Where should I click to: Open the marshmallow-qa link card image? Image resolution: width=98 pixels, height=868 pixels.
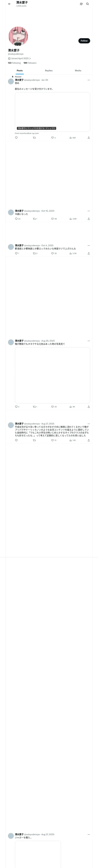pyautogui.click(x=52, y=112)
